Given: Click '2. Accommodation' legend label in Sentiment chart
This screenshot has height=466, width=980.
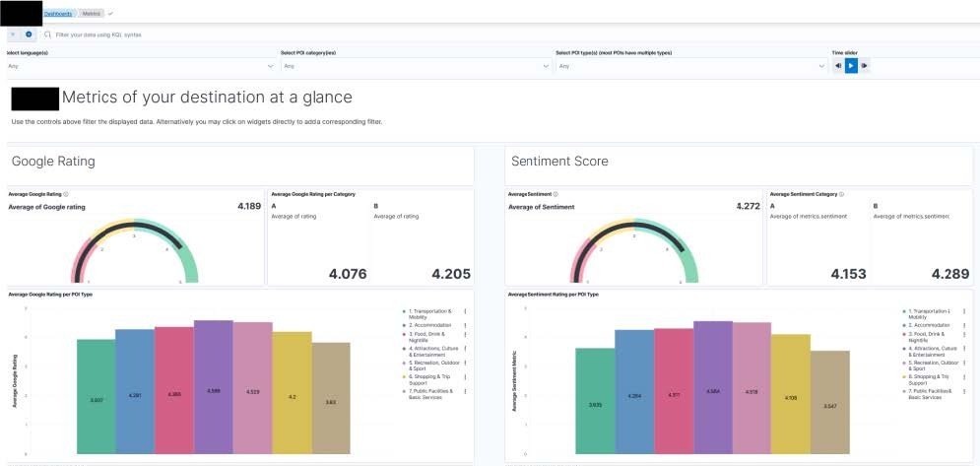Looking at the screenshot, I should click(x=930, y=325).
